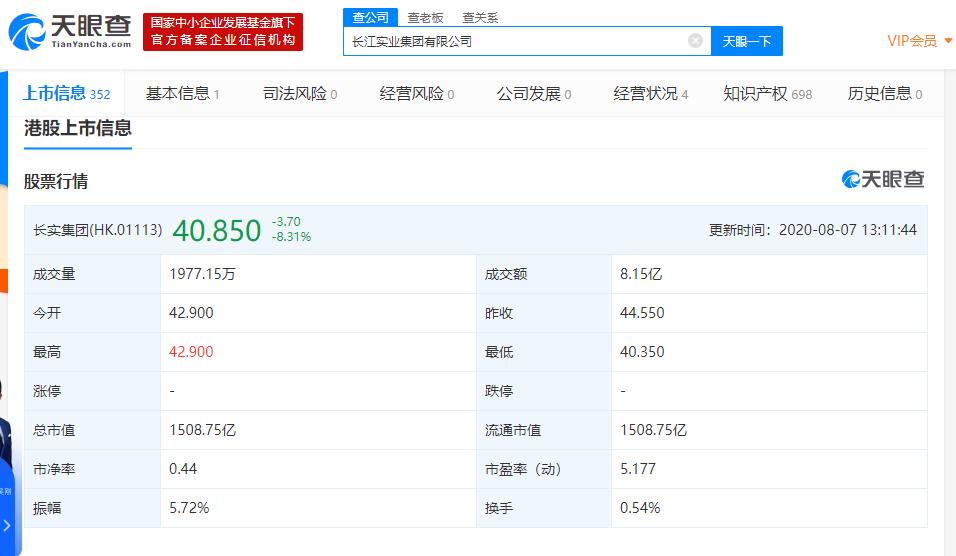The height and width of the screenshot is (556, 956).
Task: Select the 查关系 search tab
Action: (480, 18)
